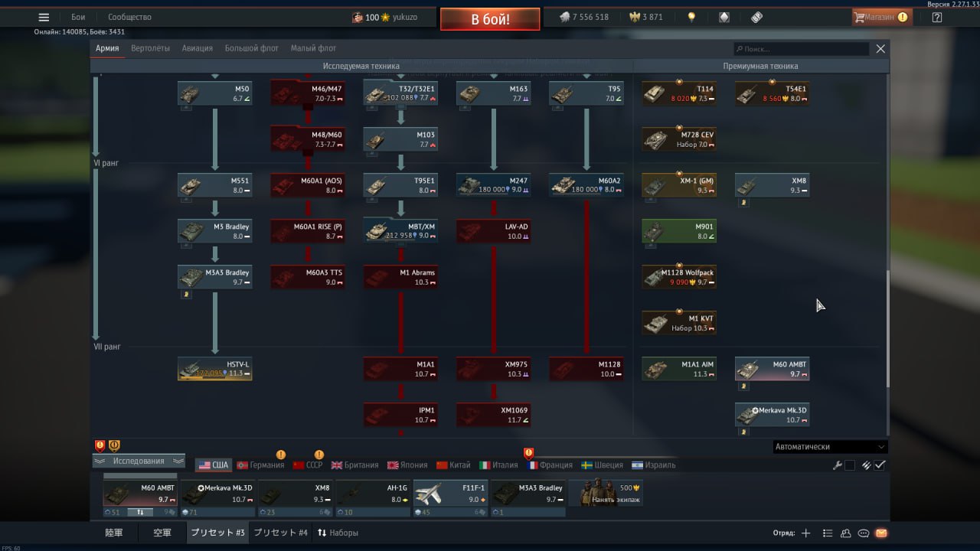Image resolution: width=980 pixels, height=551 pixels.
Task: Toggle the striped icon near checkbox
Action: click(x=867, y=465)
